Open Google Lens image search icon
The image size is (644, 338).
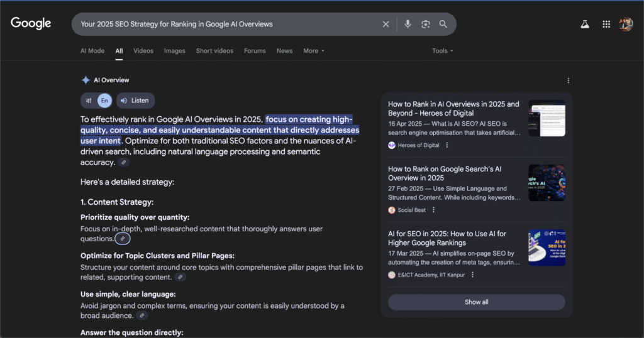(426, 25)
